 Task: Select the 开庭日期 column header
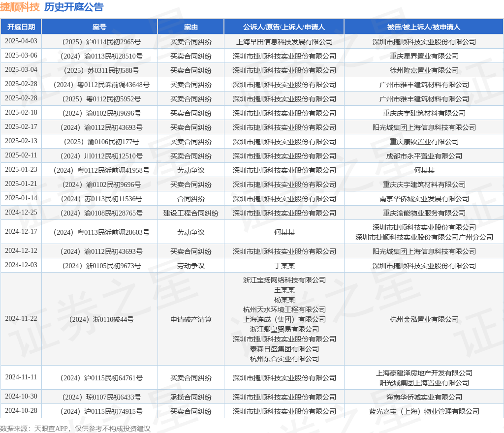click(21, 27)
